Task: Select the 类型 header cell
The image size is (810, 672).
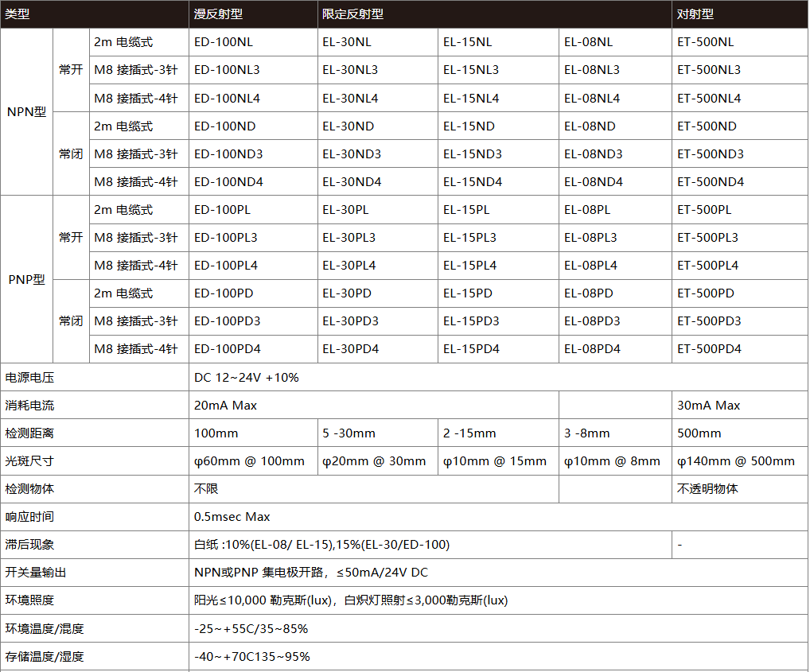Action: pyautogui.click(x=16, y=14)
